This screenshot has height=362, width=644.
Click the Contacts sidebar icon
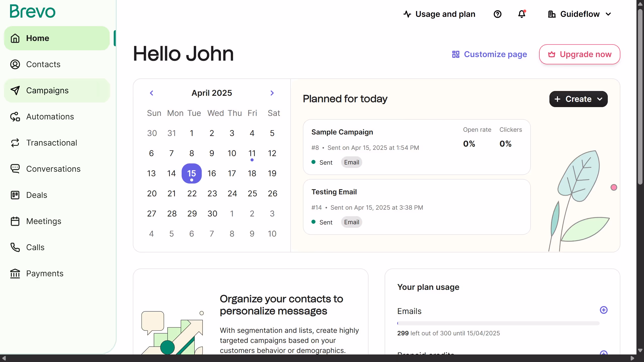click(15, 64)
